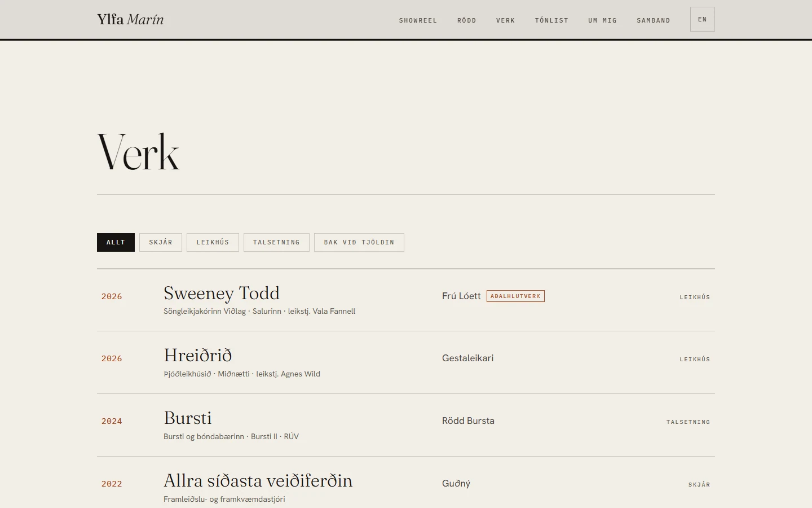Click the Aðalhlutverk badge on Sweeney Todd
812x508 pixels.
[x=515, y=296]
